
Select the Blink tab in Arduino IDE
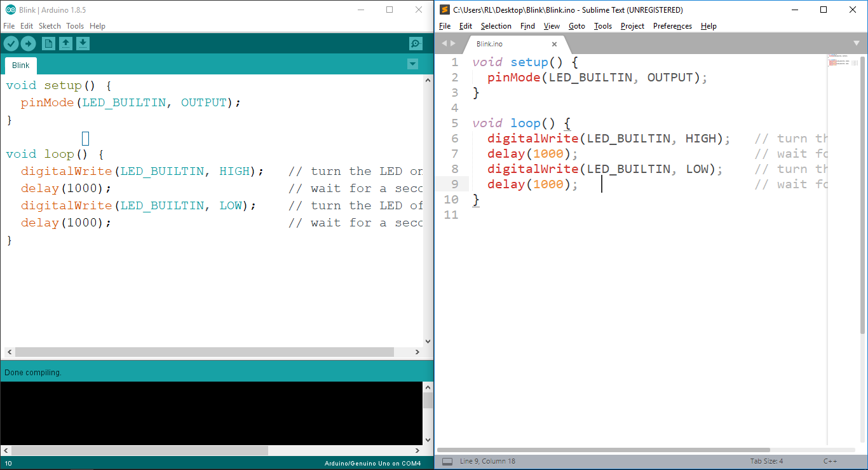(x=21, y=66)
